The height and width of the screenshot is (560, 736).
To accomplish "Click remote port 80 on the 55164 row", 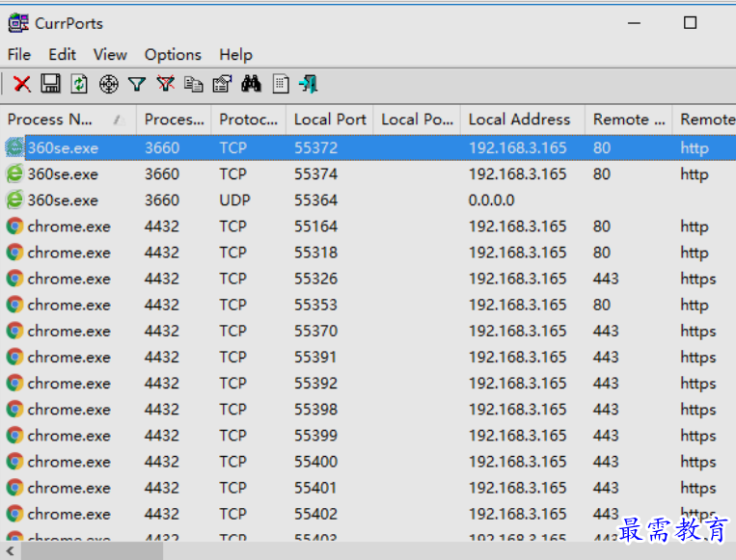I will [x=601, y=227].
